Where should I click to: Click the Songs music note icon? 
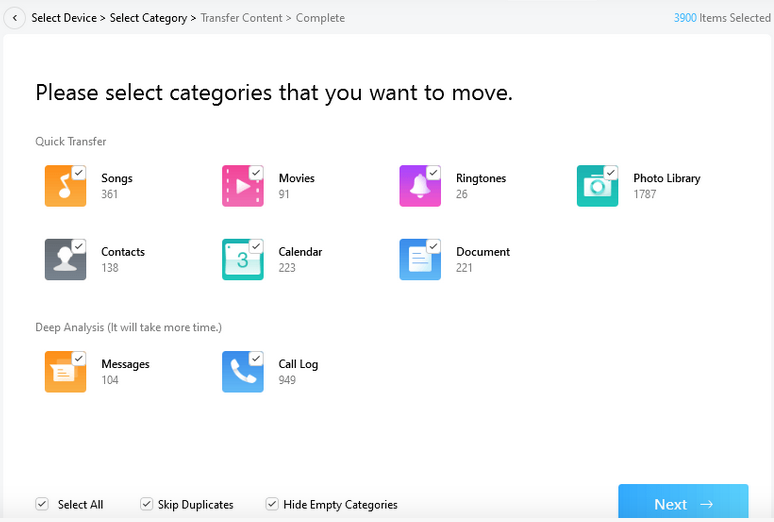(65, 186)
